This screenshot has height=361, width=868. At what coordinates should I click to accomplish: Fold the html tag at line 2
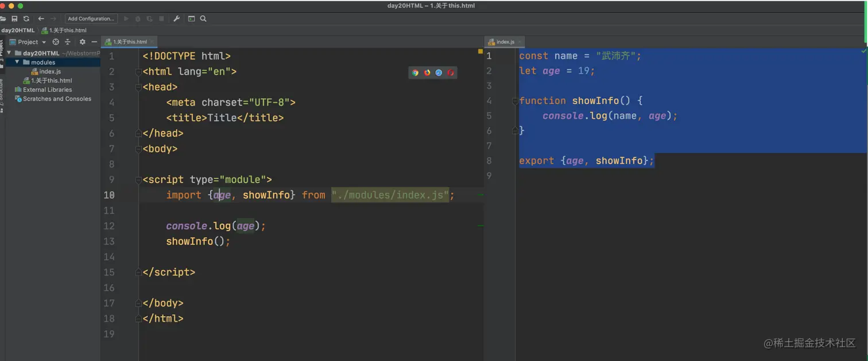138,72
